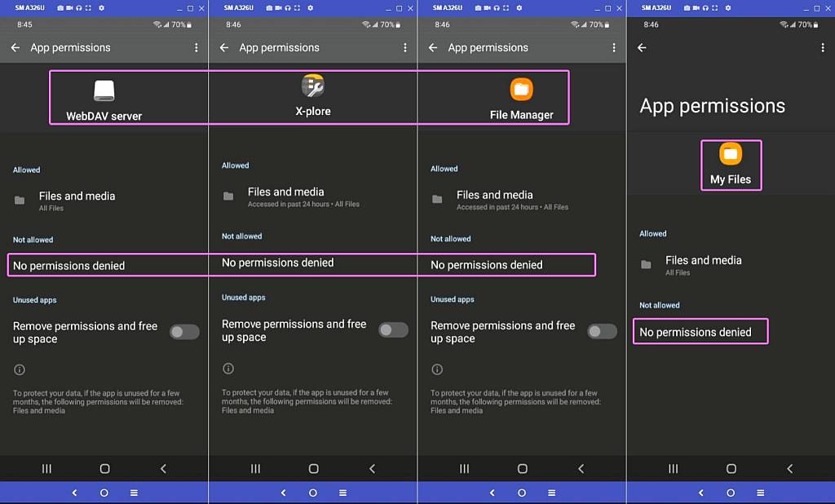Image resolution: width=835 pixels, height=504 pixels.
Task: Click 'No permissions denied' text on WebDAV server screen
Action: pyautogui.click(x=69, y=266)
